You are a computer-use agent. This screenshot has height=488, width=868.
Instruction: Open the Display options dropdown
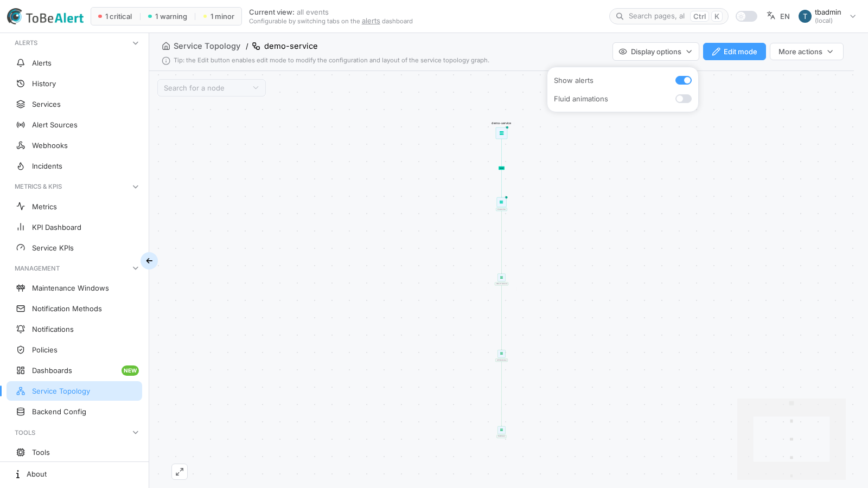656,52
